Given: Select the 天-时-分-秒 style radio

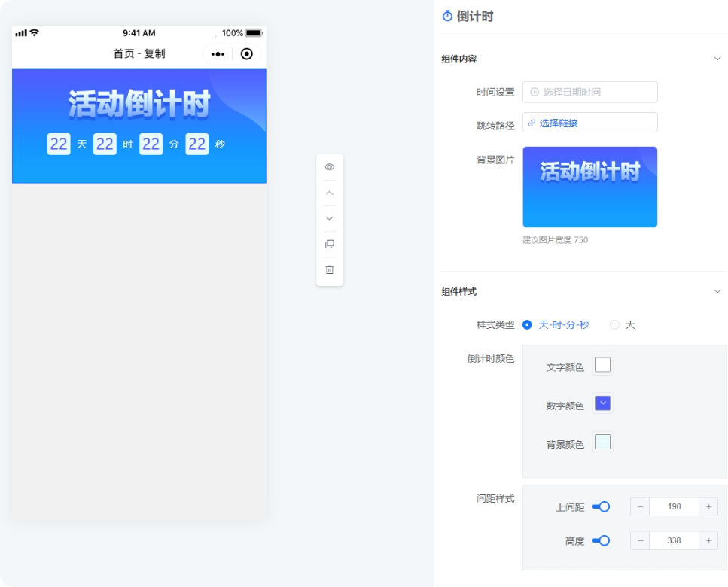Looking at the screenshot, I should coord(527,325).
